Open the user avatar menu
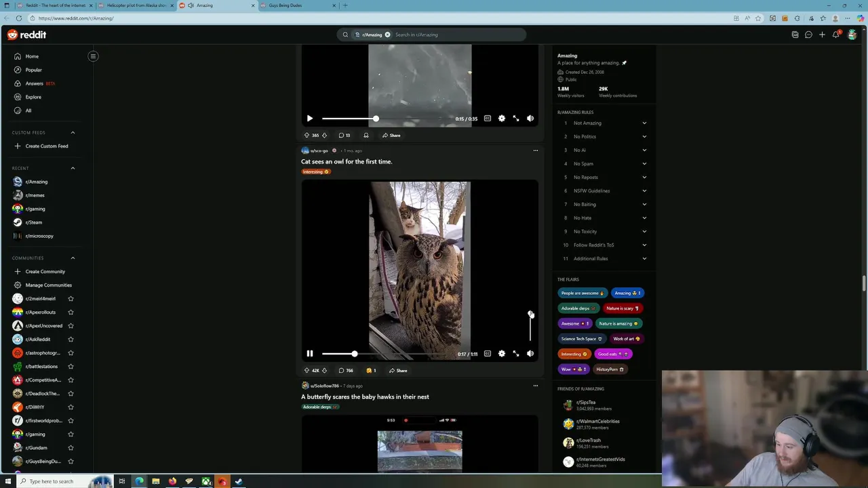868x488 pixels. [x=852, y=35]
